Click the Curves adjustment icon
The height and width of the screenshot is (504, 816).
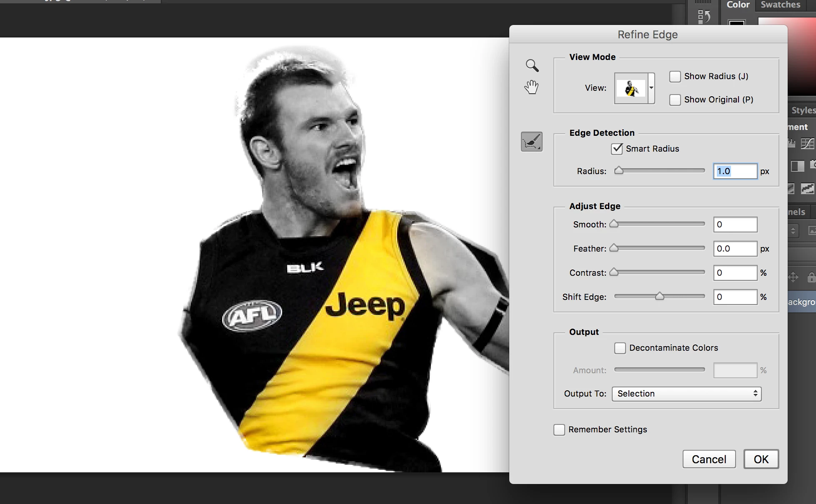click(x=807, y=144)
